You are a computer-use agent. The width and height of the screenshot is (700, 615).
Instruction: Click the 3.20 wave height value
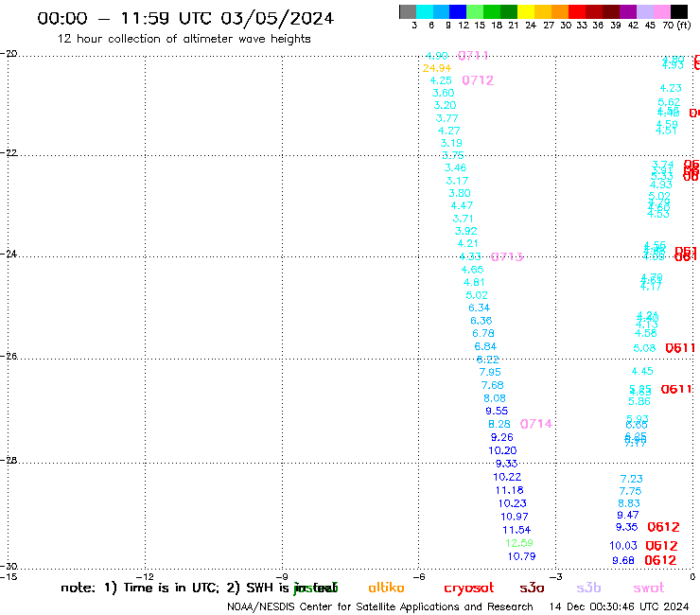point(446,105)
